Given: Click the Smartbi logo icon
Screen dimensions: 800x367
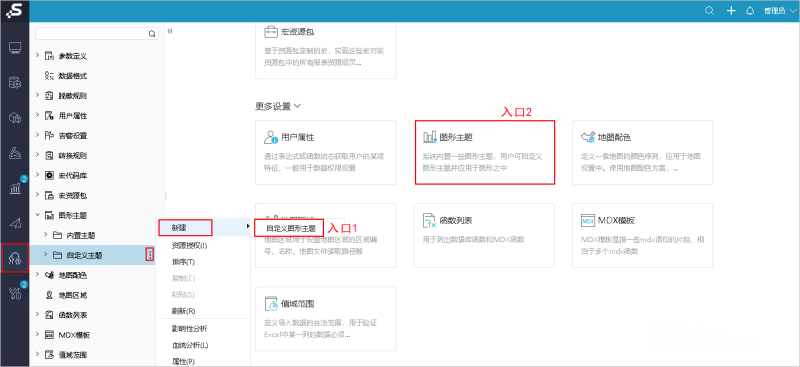Looking at the screenshot, I should point(14,11).
